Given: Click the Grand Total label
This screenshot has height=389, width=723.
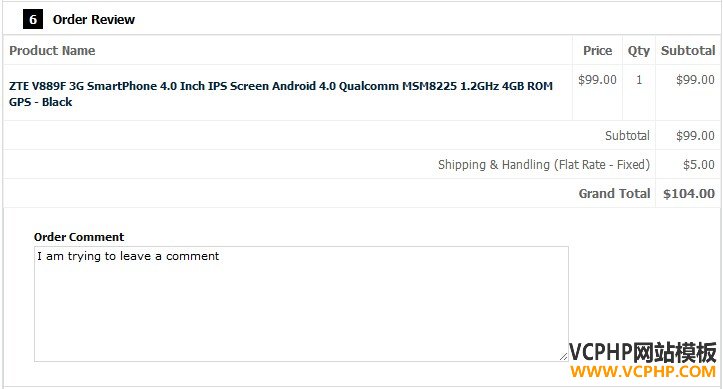Looking at the screenshot, I should point(614,194).
